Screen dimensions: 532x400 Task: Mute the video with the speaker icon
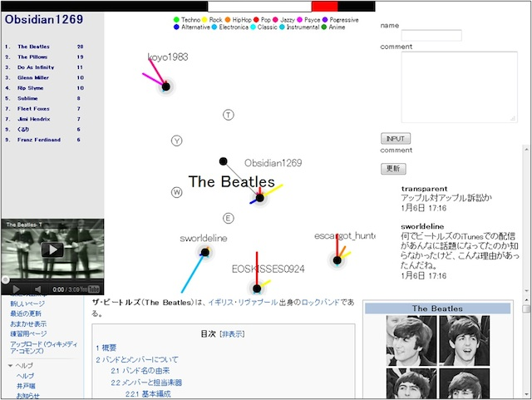click(x=37, y=289)
